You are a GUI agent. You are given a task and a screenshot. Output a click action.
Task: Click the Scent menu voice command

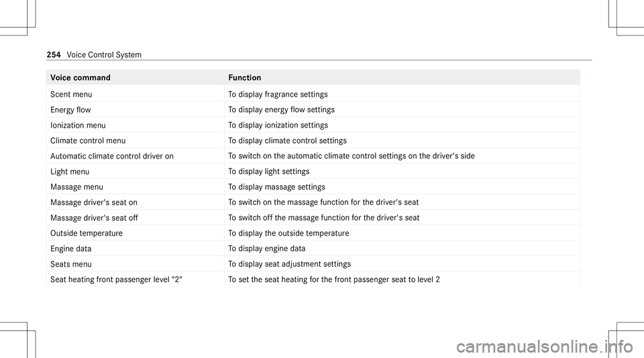point(71,94)
